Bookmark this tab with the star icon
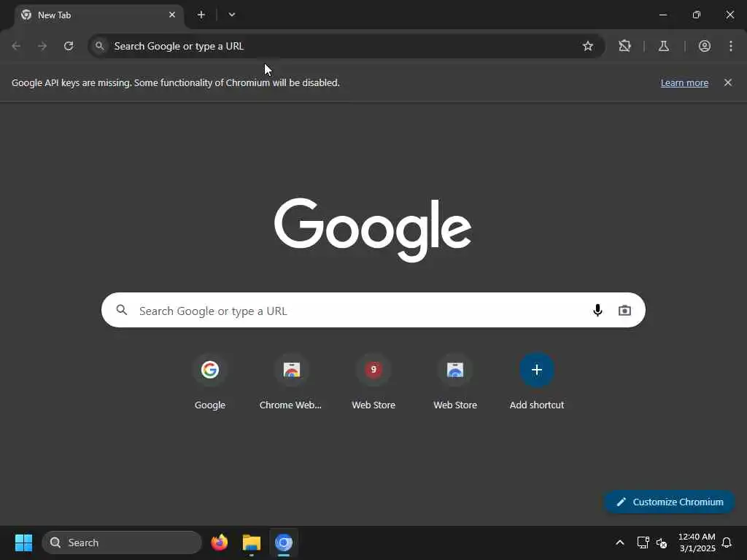 [588, 46]
